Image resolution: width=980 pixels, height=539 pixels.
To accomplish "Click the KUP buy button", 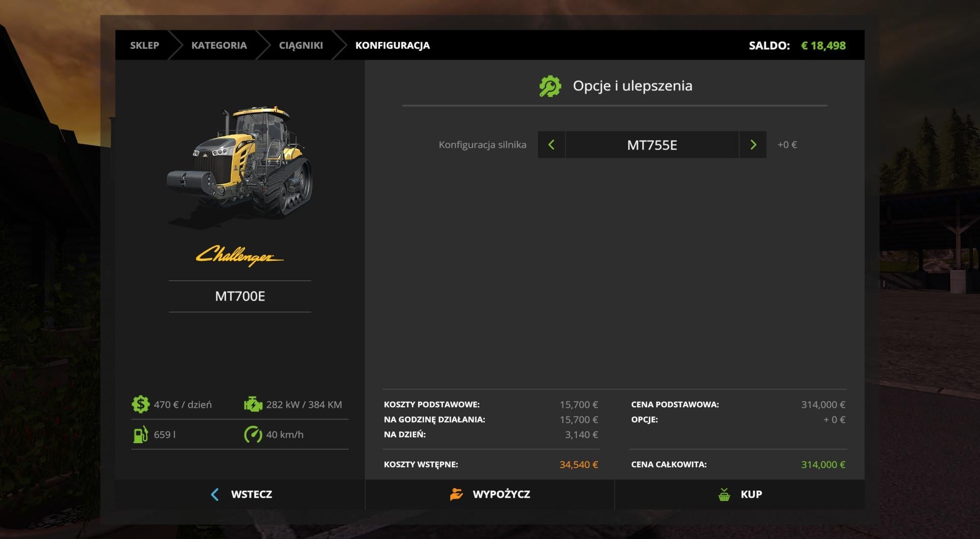I will pos(740,494).
